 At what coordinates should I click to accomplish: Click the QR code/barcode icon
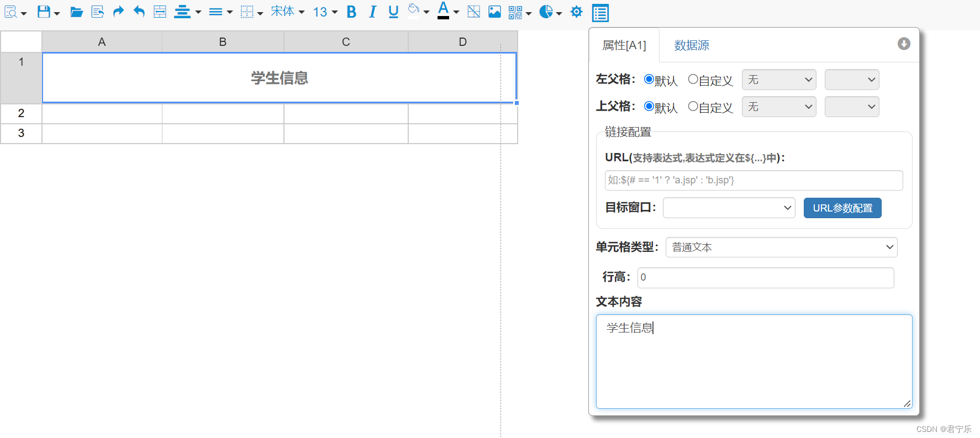tap(515, 12)
